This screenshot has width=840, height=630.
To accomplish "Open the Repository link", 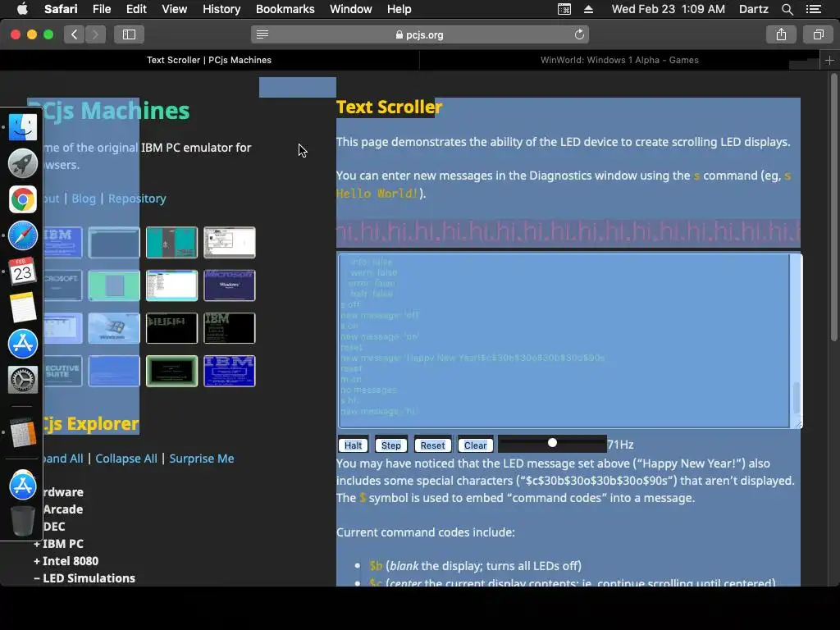I will click(137, 199).
